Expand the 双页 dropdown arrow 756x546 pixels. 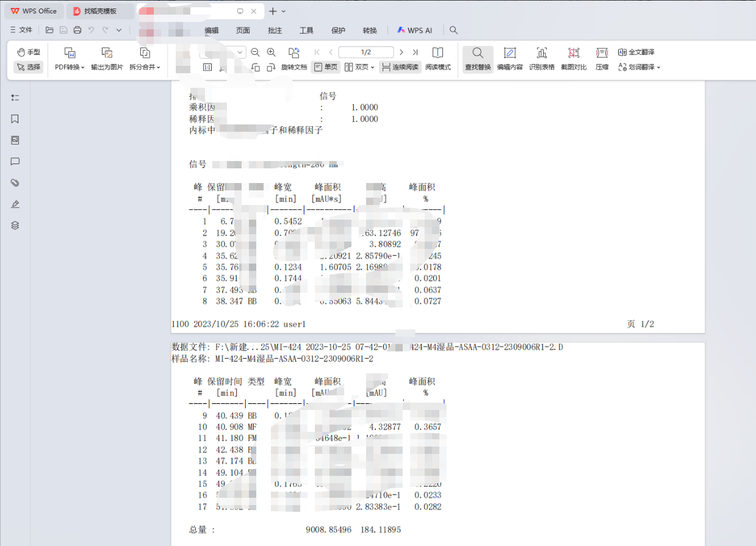373,68
